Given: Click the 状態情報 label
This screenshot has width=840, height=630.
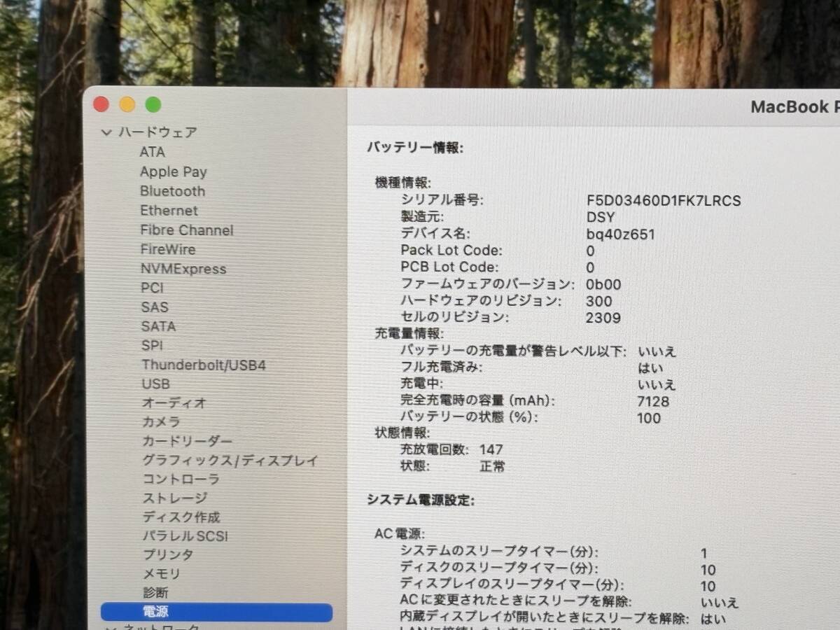Looking at the screenshot, I should coord(403,433).
